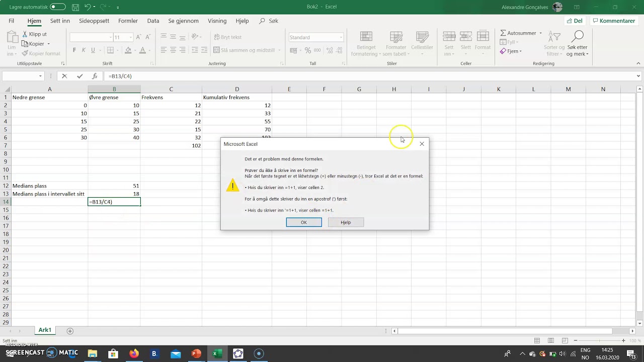Click the Del share button

click(x=575, y=21)
